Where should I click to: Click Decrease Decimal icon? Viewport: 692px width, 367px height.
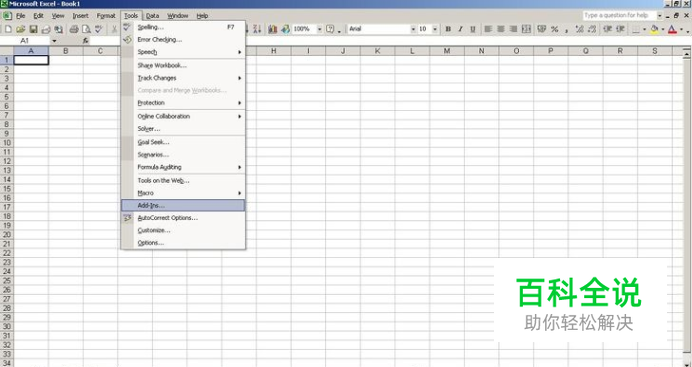tap(592, 29)
